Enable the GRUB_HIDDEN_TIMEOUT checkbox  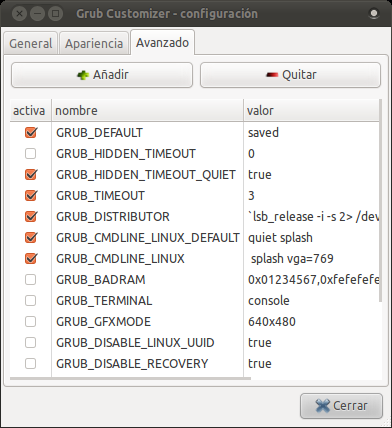(x=31, y=154)
